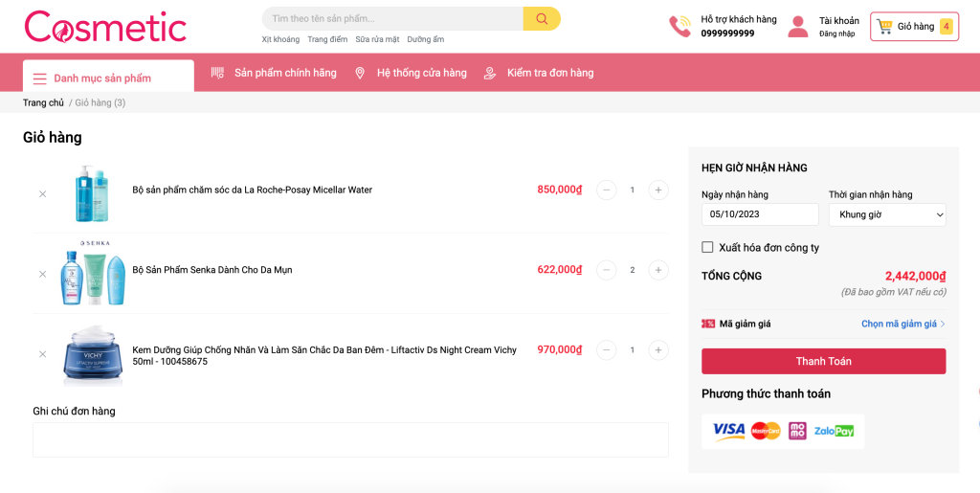Enable Xuất hóa đơn công ty checkbox
Screen dimensions: 980x493
(707, 247)
